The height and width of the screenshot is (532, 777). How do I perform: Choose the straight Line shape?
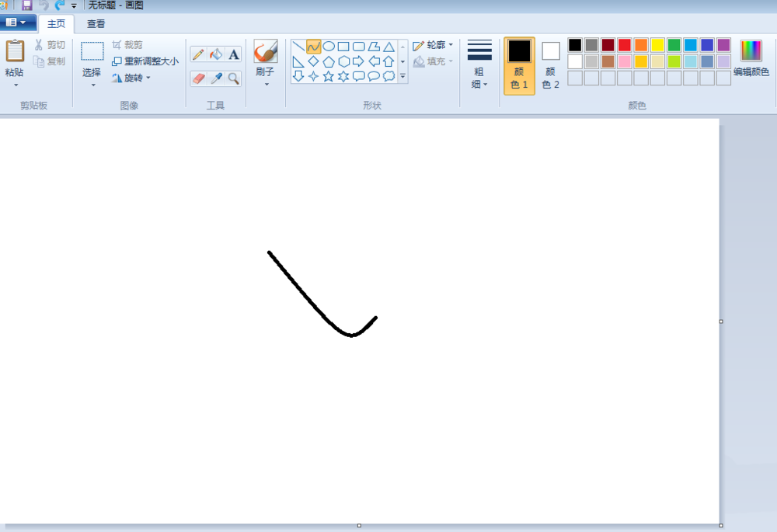(298, 47)
